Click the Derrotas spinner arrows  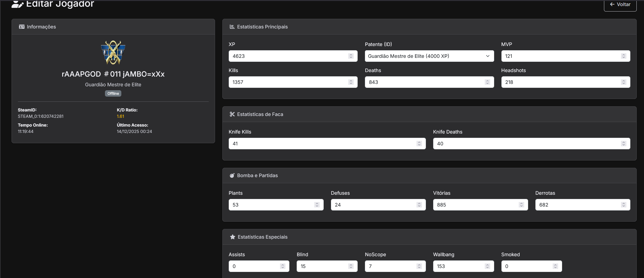tap(623, 205)
